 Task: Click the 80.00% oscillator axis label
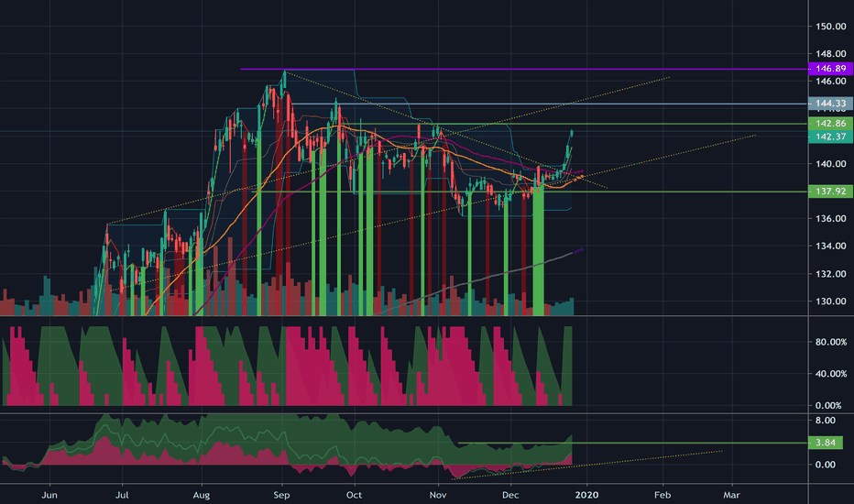(831, 342)
